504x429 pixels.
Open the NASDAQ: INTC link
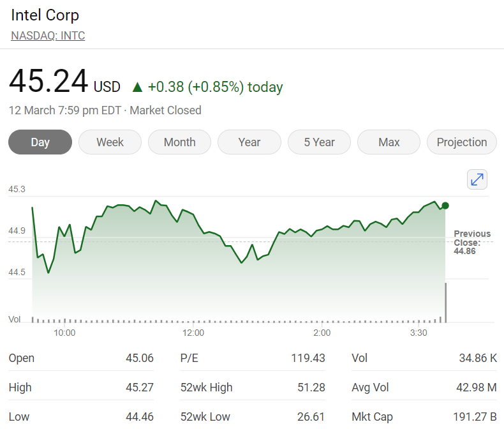[48, 35]
